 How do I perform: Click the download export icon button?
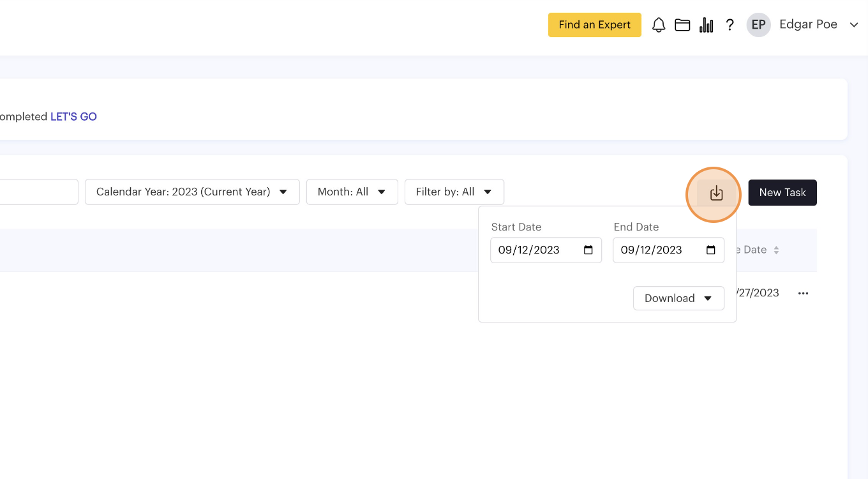click(716, 193)
